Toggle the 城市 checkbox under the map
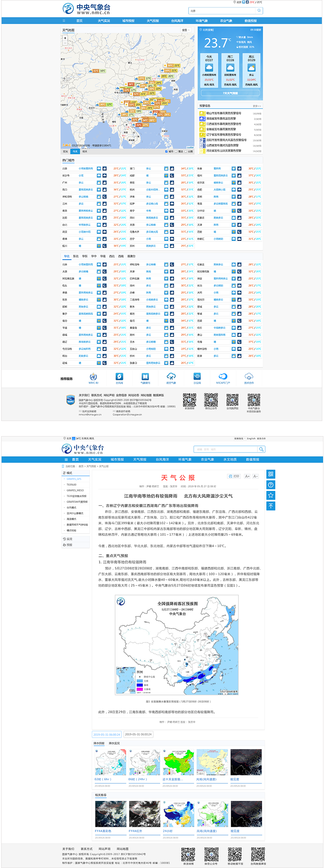Viewport: 325px width, 868px height. click(166, 152)
